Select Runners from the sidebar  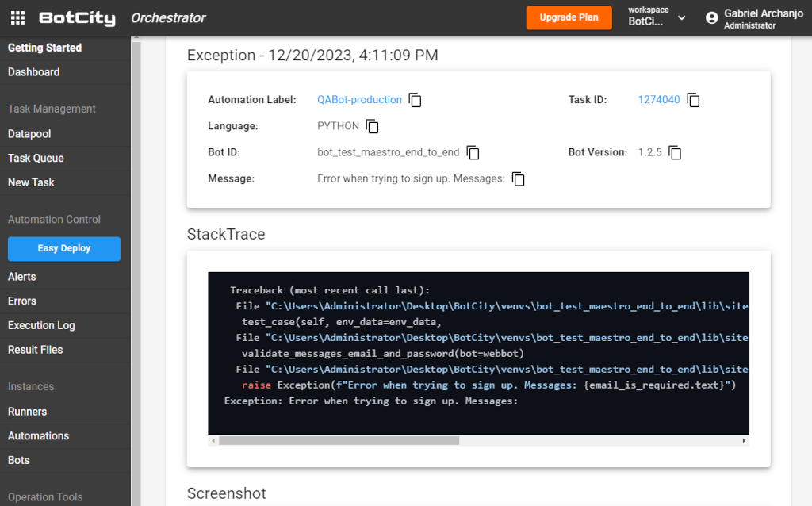click(x=27, y=412)
